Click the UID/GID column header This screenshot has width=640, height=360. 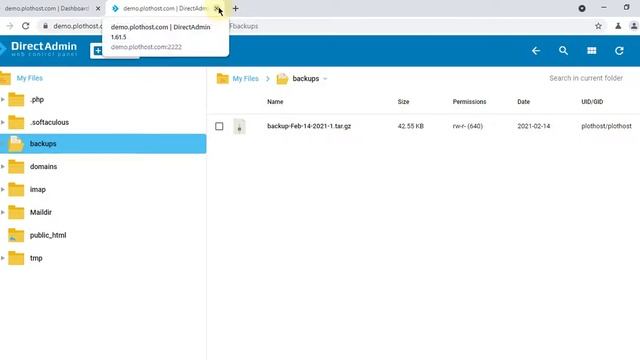(x=592, y=102)
